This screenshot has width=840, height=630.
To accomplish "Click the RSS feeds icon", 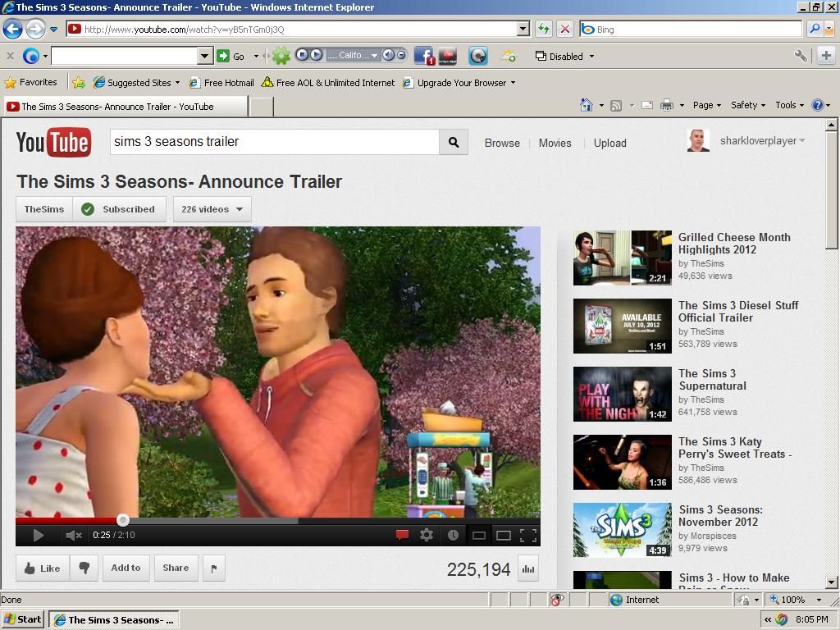I will (616, 106).
